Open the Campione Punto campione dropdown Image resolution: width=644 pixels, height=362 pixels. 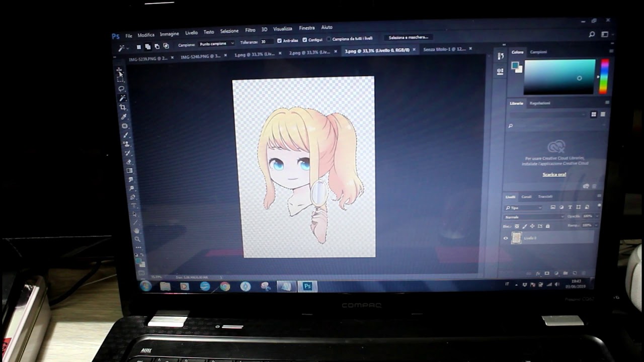click(217, 44)
